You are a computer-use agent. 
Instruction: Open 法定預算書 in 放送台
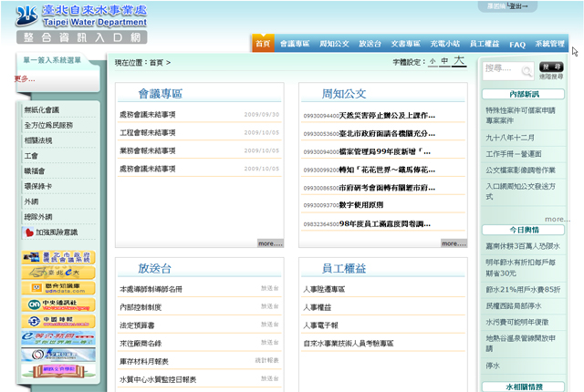(x=137, y=325)
